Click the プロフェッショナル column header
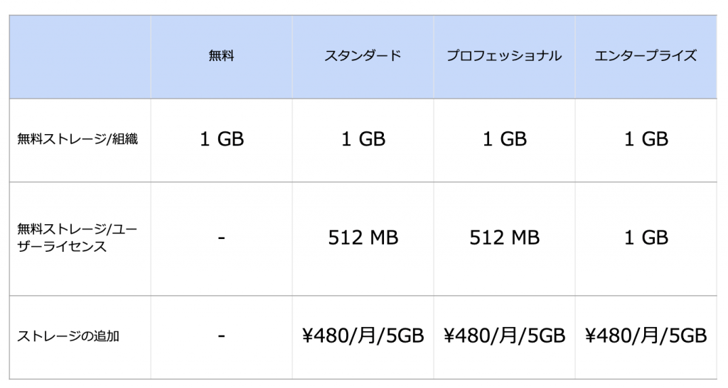 pyautogui.click(x=504, y=56)
